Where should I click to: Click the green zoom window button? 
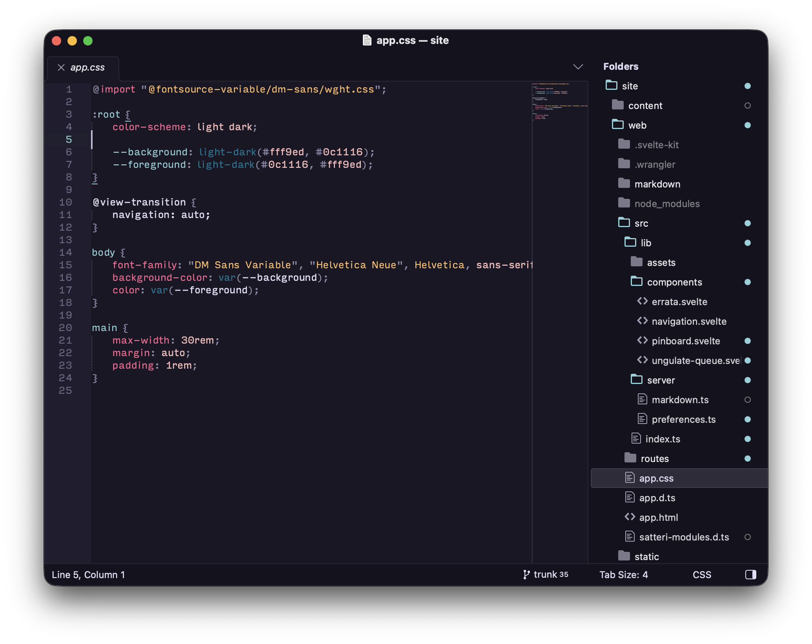(88, 41)
